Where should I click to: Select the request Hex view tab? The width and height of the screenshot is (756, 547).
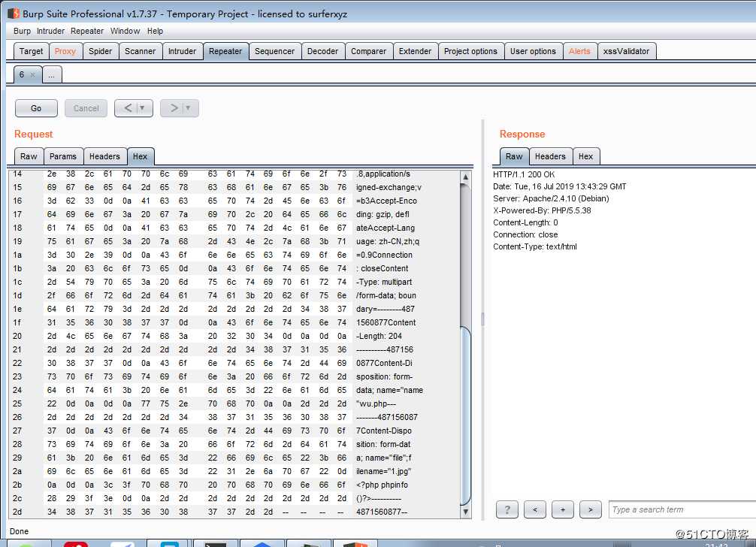point(141,156)
